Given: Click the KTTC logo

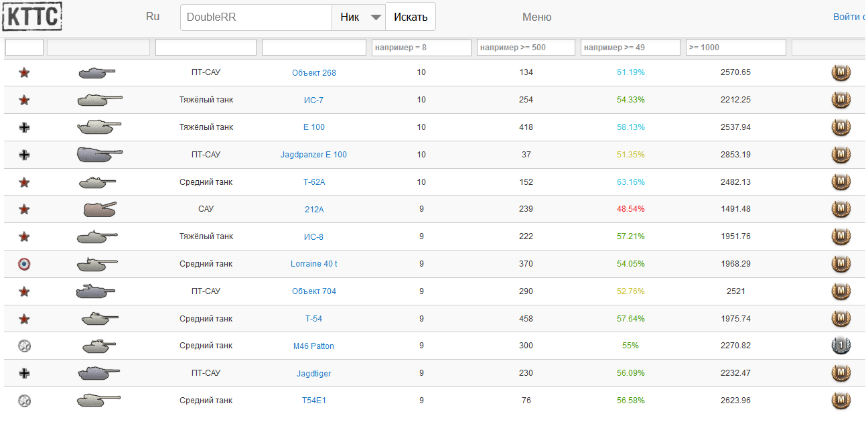Looking at the screenshot, I should 32,16.
